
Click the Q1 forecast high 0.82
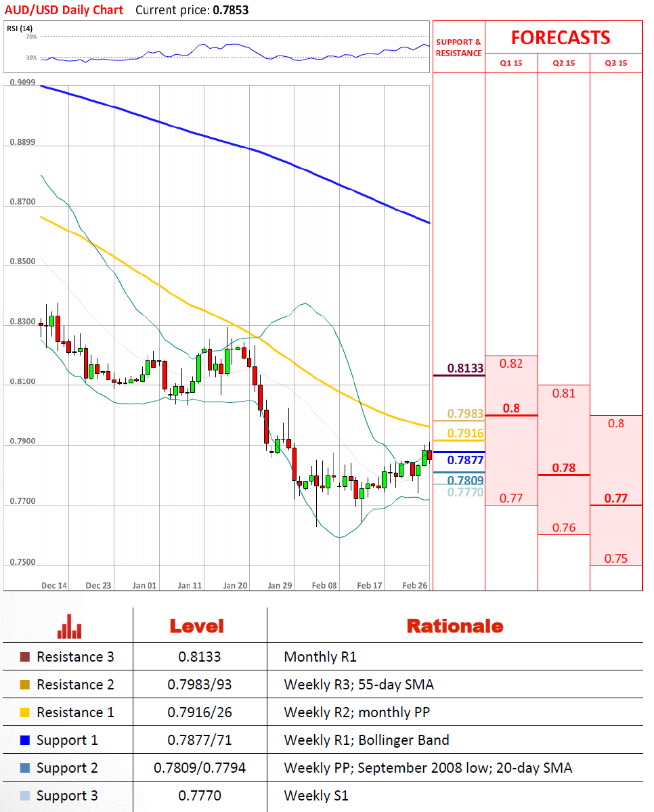pos(511,364)
